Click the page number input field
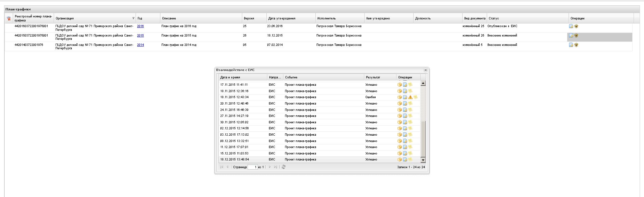Screen dimensions: 644x197 [253, 167]
